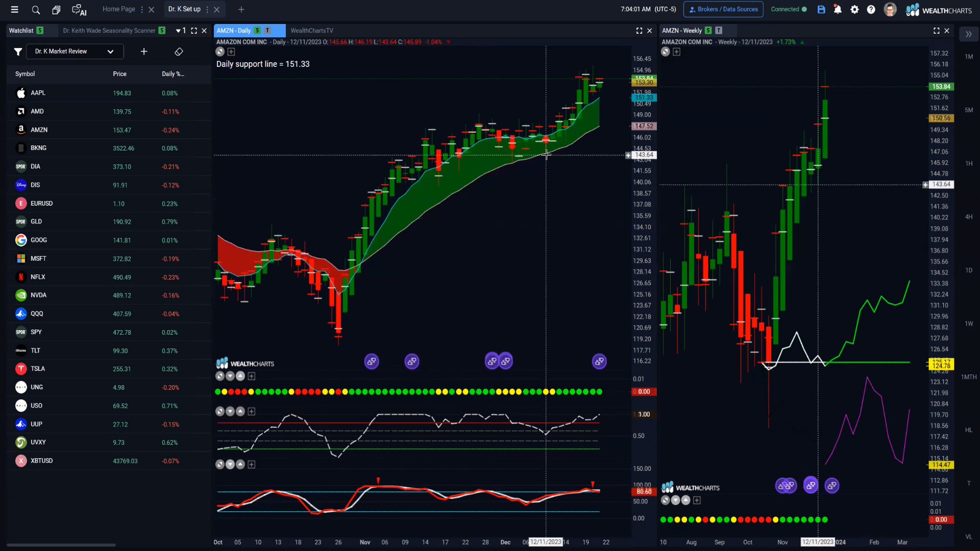Toggle visibility of AMZN Daily main pane

(x=220, y=52)
